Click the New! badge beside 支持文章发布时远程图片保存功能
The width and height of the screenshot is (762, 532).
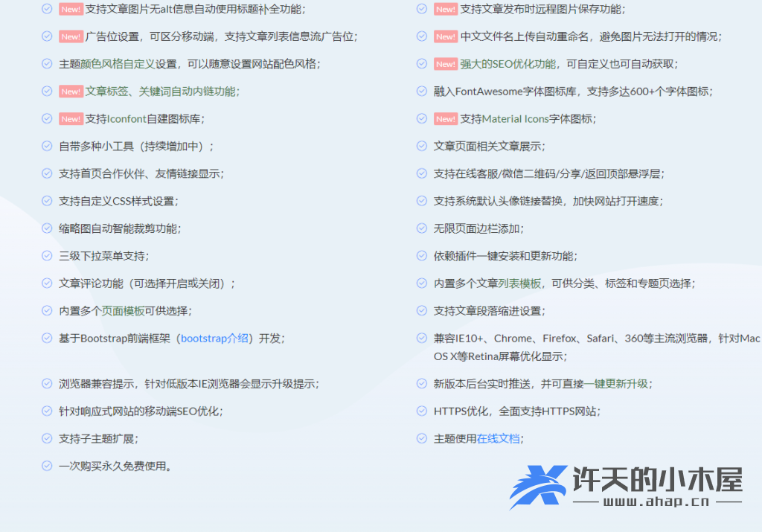pyautogui.click(x=446, y=9)
